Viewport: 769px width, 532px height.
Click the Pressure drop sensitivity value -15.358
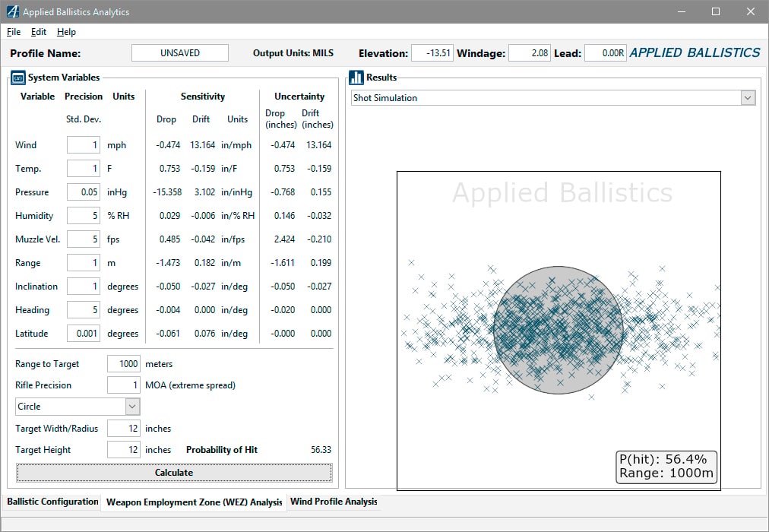point(167,192)
